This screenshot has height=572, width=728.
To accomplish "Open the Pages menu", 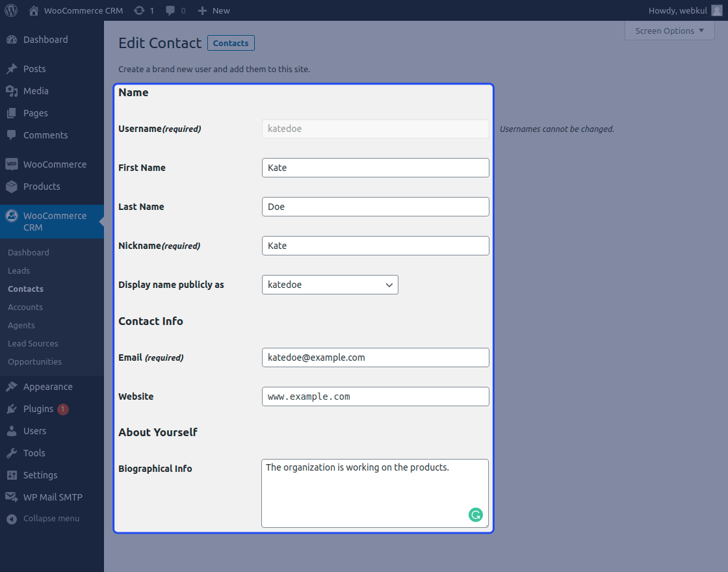I will click(x=35, y=113).
